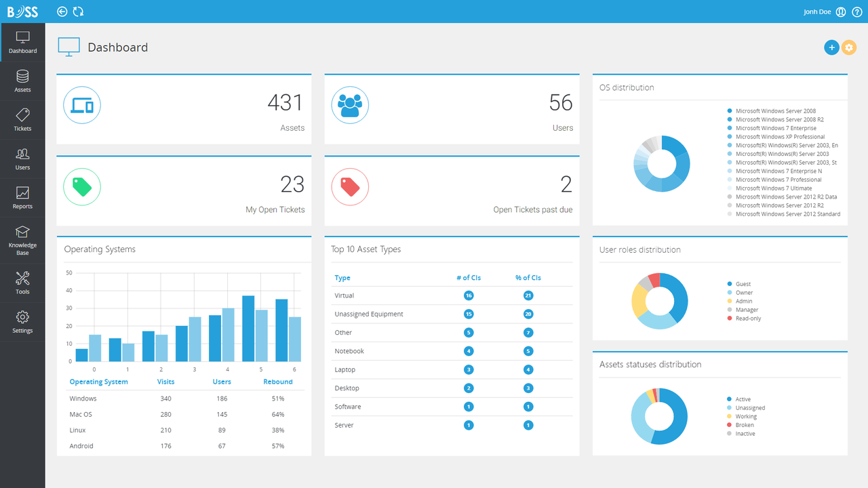Open the help question mark icon
This screenshot has width=868, height=488.
856,12
